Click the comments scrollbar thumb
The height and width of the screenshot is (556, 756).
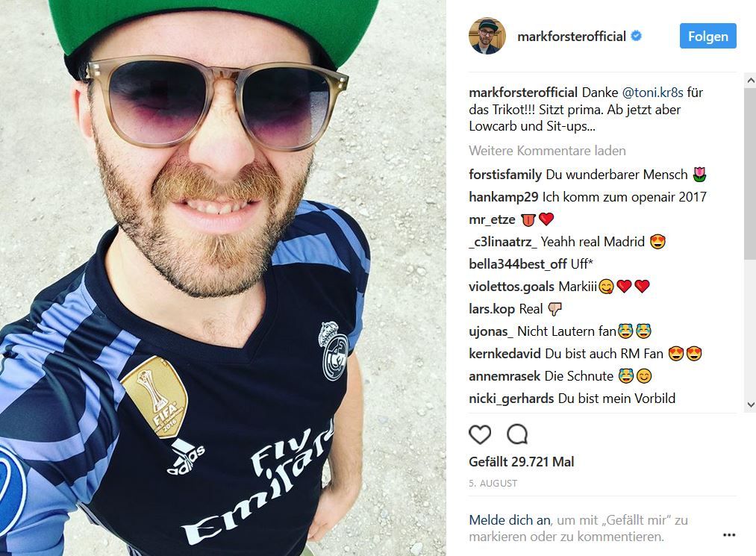(x=750, y=174)
